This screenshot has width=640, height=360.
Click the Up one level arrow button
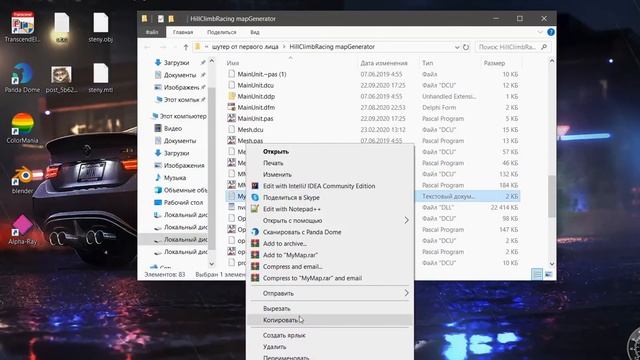pos(186,47)
